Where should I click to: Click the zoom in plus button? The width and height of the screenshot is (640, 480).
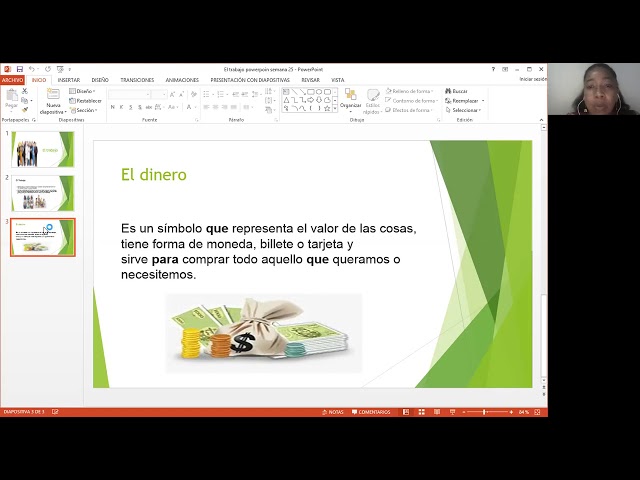click(511, 412)
